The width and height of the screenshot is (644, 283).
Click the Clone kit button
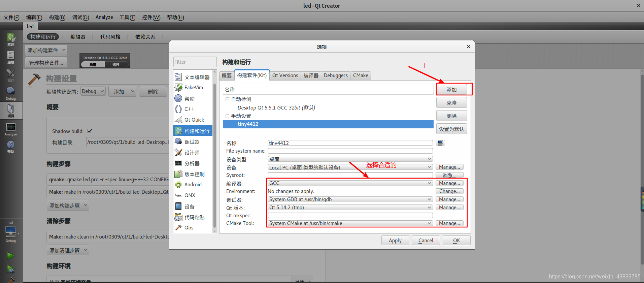click(x=451, y=103)
